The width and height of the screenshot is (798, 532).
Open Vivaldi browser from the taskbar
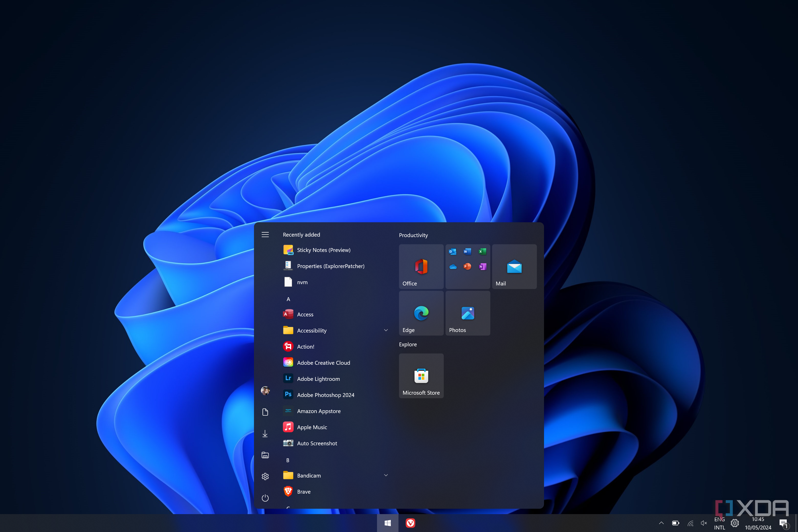(x=410, y=523)
